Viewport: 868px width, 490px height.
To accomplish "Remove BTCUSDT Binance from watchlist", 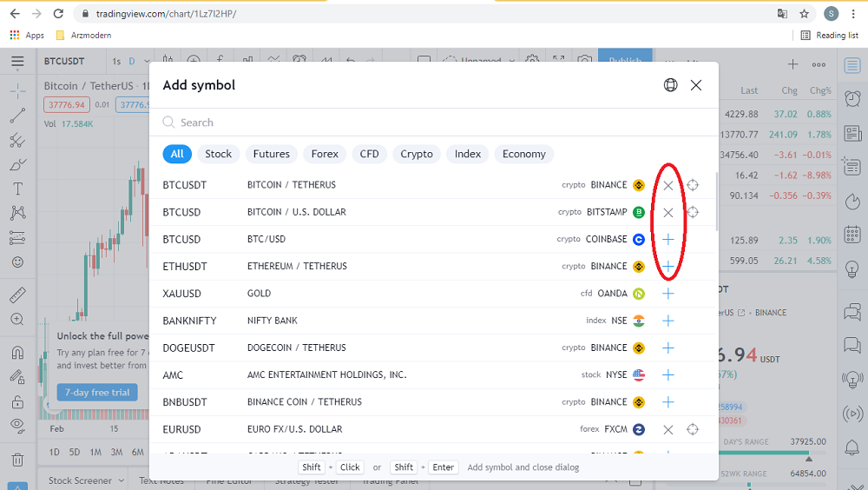I will click(667, 185).
